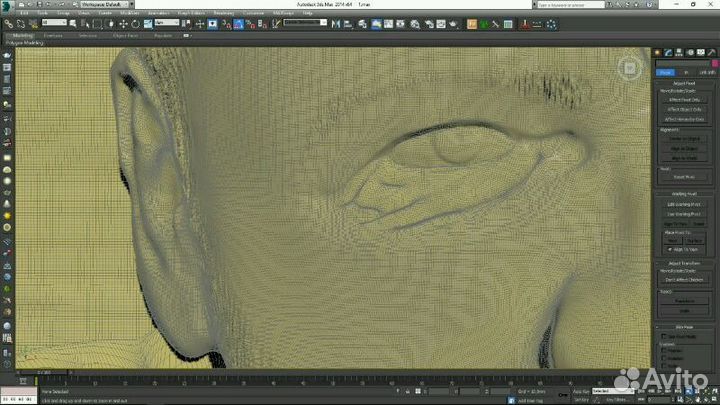The width and height of the screenshot is (720, 405).
Task: Enable Select and Manipulate mode
Action: (x=200, y=24)
